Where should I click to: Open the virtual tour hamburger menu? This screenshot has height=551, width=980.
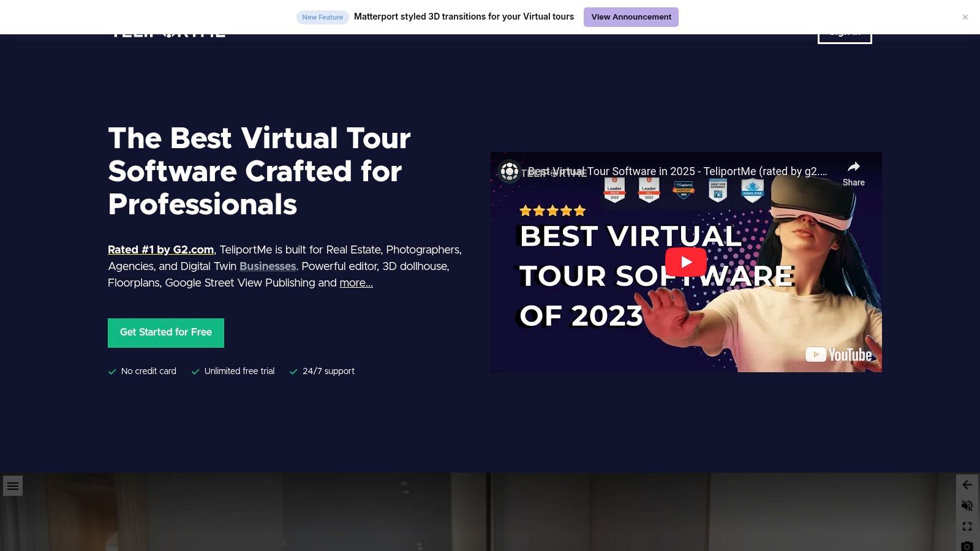point(13,485)
